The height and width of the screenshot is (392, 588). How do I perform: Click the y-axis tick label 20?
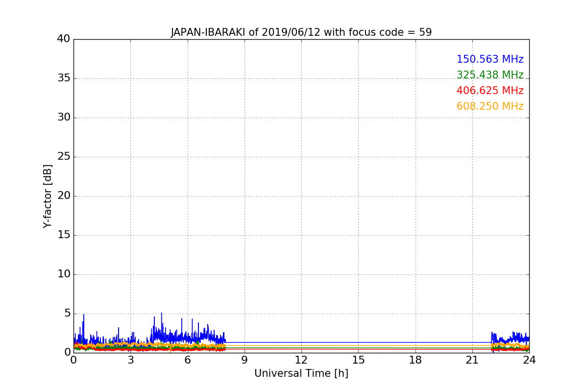click(x=63, y=196)
